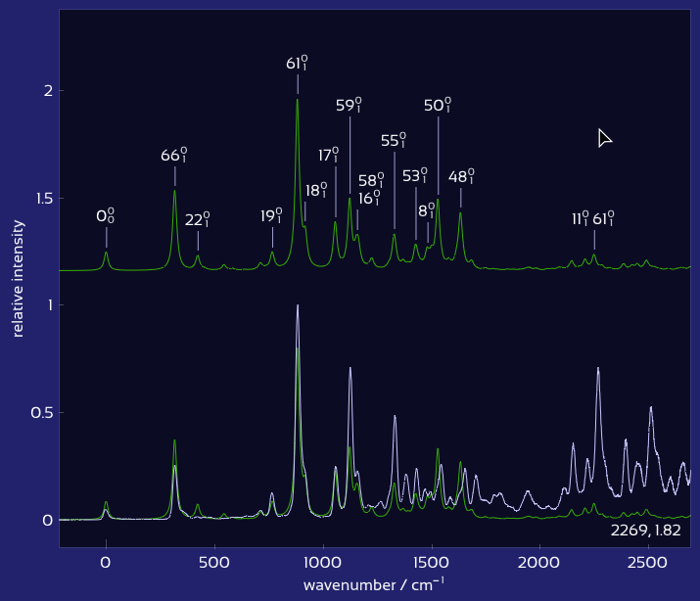700x601 pixels.
Task: Click the 18 peak annotation label
Action: tap(316, 191)
